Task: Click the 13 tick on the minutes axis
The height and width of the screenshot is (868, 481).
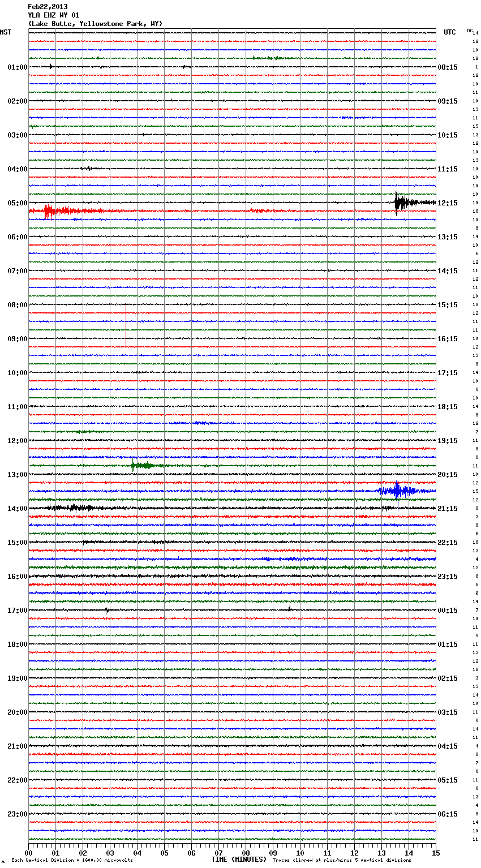Action: tap(381, 852)
